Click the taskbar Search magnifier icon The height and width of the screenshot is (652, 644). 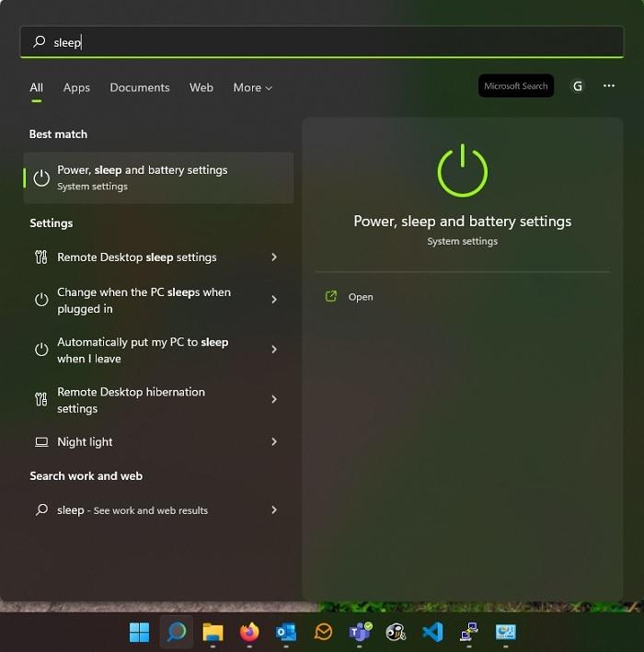tap(176, 632)
